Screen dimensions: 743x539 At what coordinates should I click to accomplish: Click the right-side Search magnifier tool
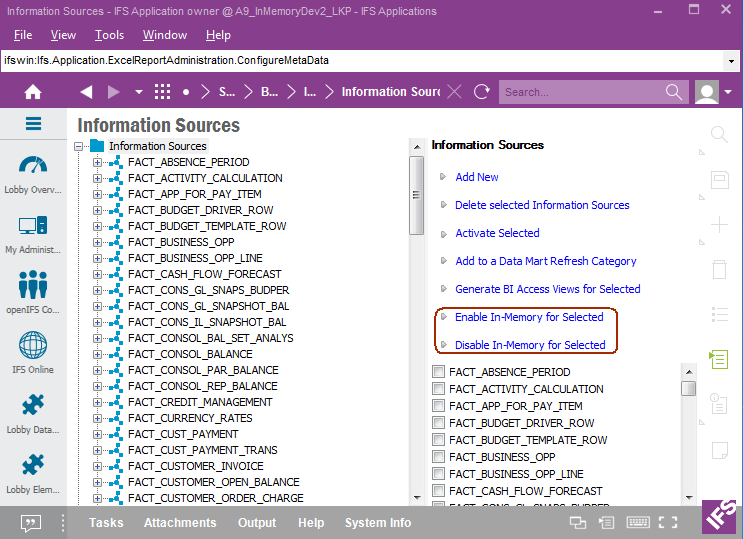point(719,135)
